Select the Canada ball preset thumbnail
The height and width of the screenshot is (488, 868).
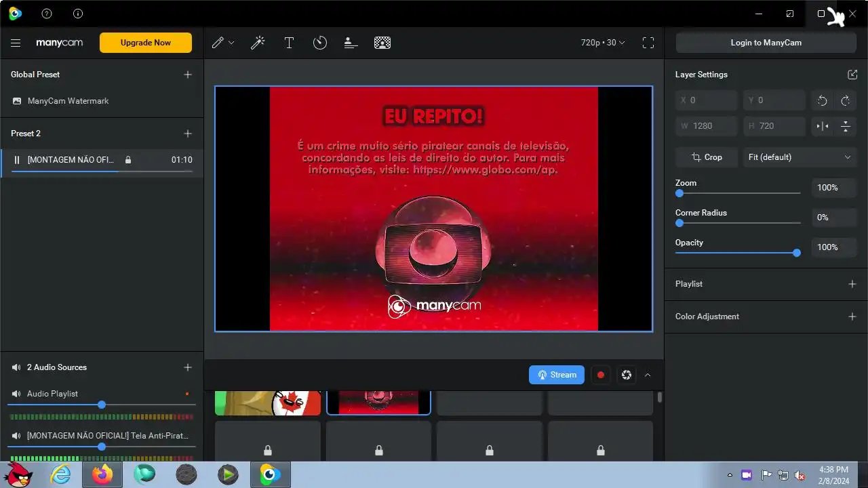pos(268,403)
